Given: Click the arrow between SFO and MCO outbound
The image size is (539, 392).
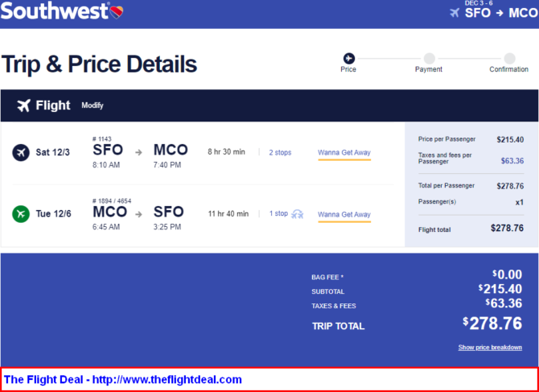Looking at the screenshot, I should click(138, 152).
